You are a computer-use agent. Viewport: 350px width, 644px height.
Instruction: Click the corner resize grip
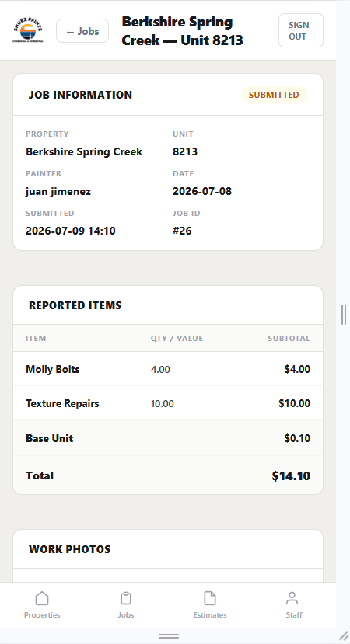pyautogui.click(x=344, y=635)
